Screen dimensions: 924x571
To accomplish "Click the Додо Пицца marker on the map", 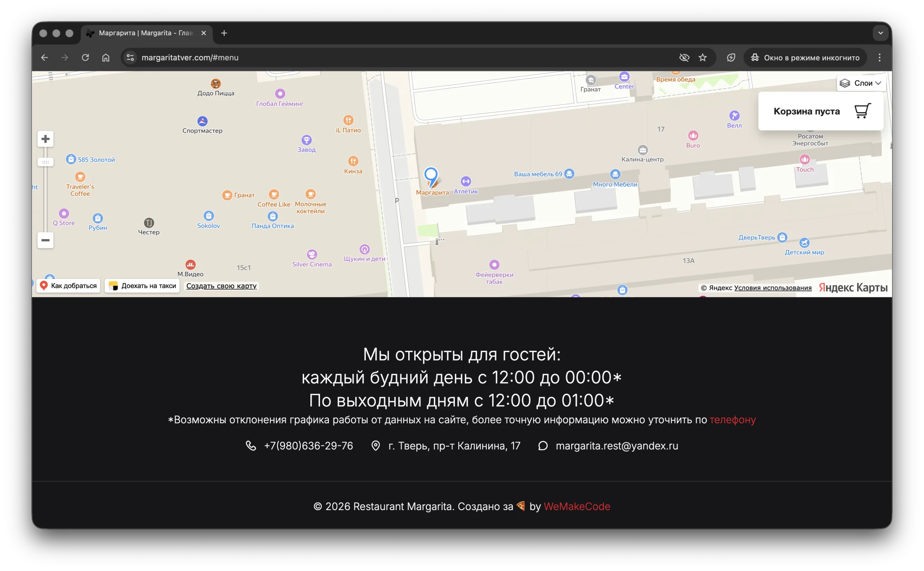I will click(215, 84).
